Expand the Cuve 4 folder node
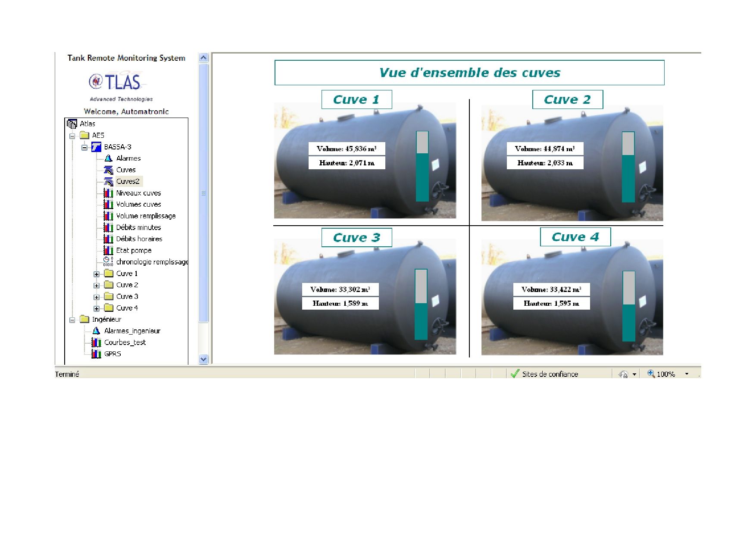This screenshot has height=534, width=756. coord(97,308)
